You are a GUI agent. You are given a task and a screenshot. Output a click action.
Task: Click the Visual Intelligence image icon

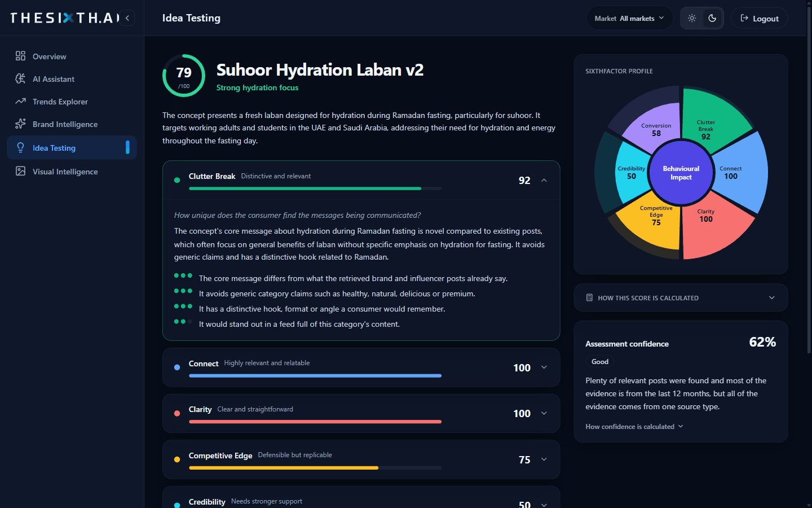click(20, 171)
